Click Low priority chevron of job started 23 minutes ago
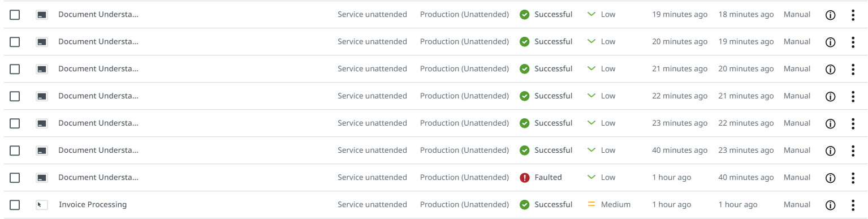This screenshot has height=219, width=868. (591, 123)
